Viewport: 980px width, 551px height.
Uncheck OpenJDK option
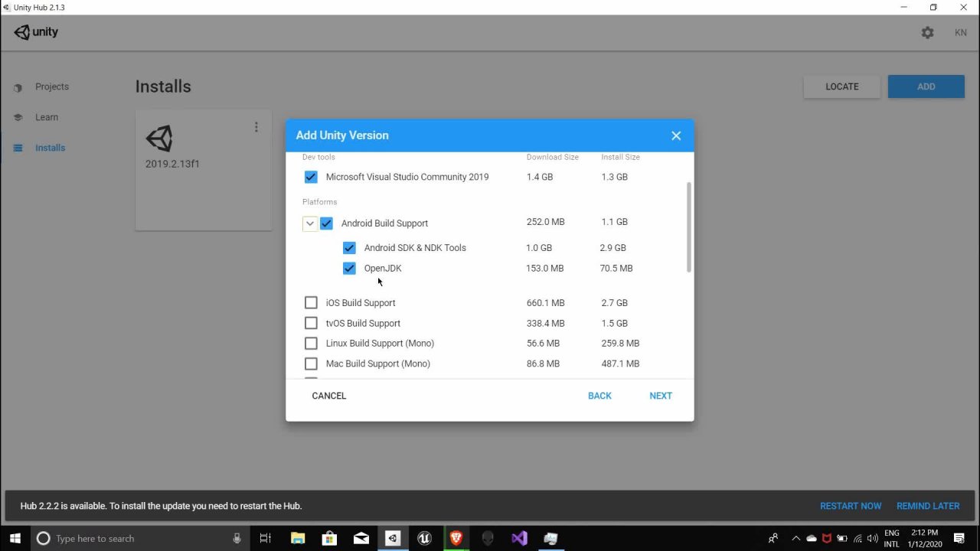click(349, 269)
